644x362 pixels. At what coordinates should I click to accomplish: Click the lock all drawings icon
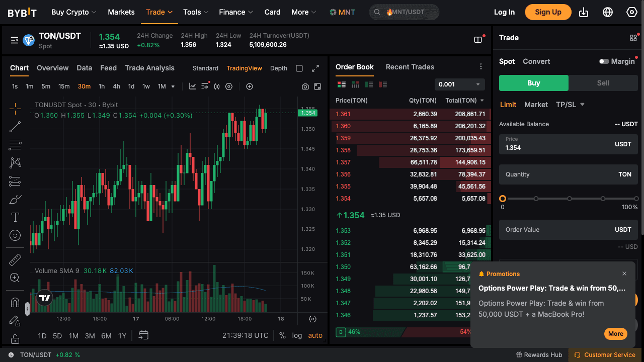point(15,338)
